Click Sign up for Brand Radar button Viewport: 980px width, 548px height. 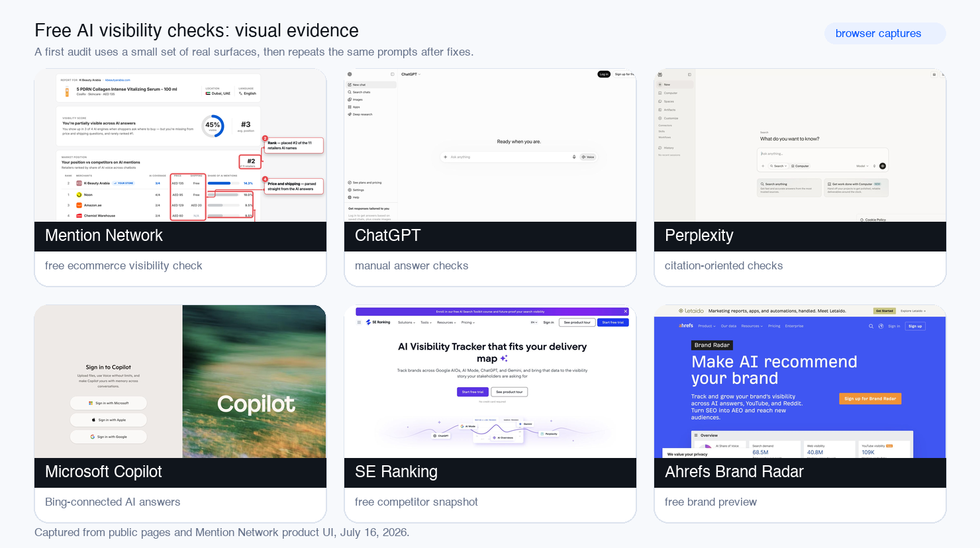pyautogui.click(x=870, y=398)
